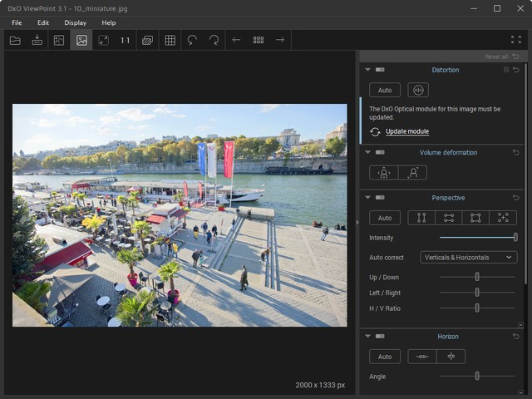The height and width of the screenshot is (399, 532).
Task: Rotate image right with clockwise arrow
Action: (x=214, y=40)
